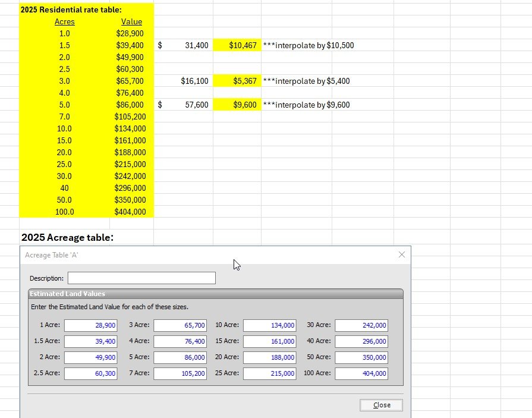Click the yellow $5,367 cell

click(237, 81)
